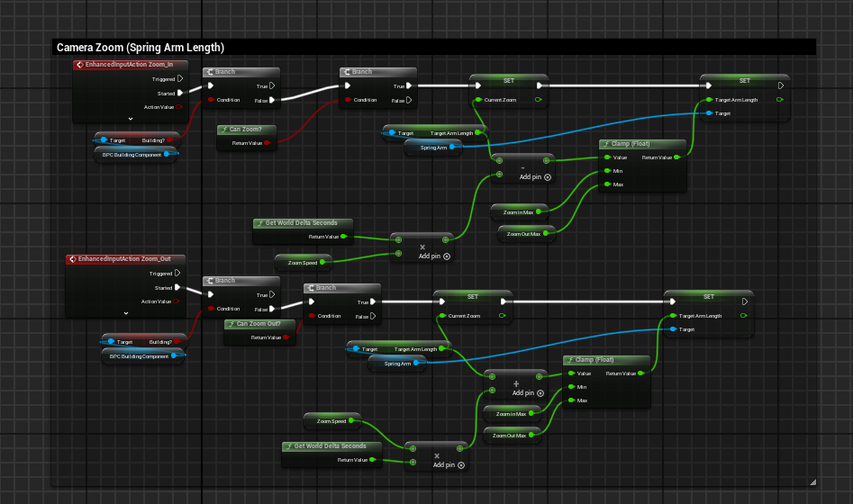Expand the Zoom_In event node's hidden pins
The width and height of the screenshot is (853, 504).
pyautogui.click(x=130, y=119)
